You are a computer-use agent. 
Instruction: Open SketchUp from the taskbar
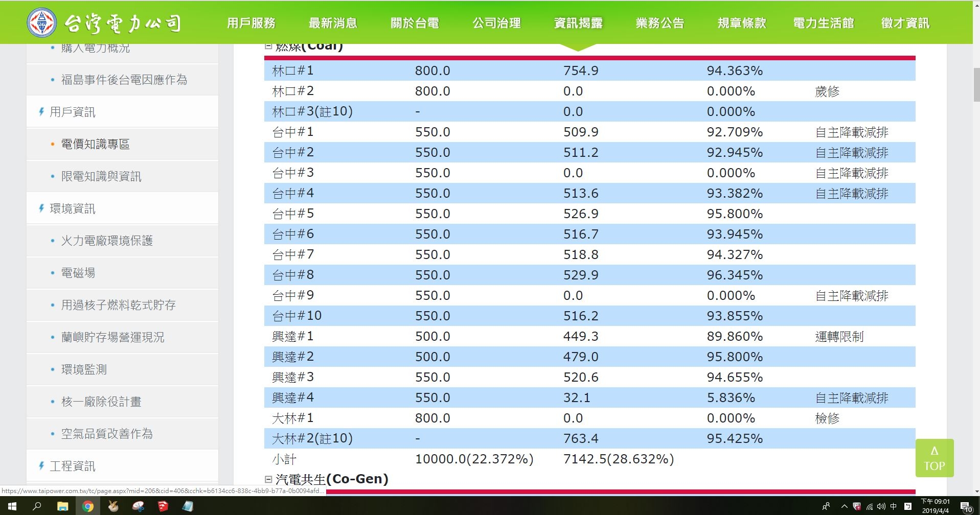pos(163,506)
